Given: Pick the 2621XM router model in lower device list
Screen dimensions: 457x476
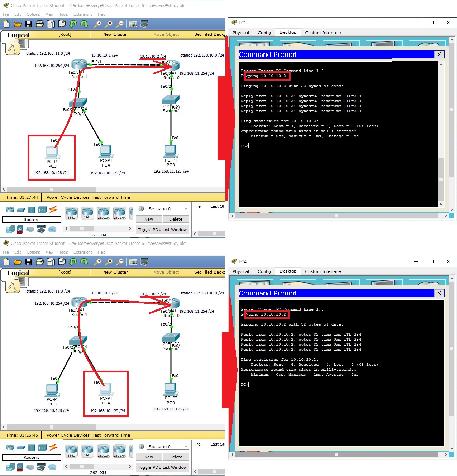Looking at the screenshot, I should pos(120,451).
